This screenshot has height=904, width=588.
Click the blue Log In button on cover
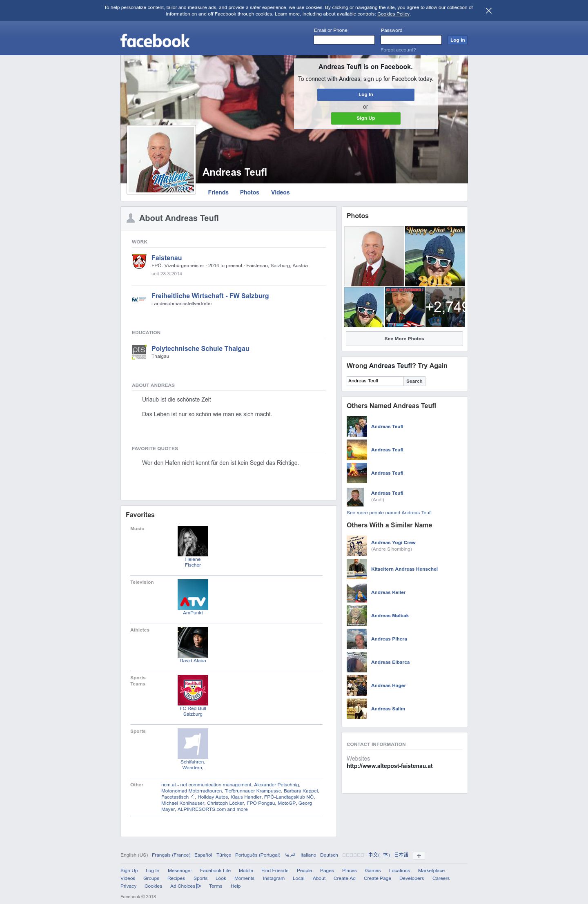365,94
